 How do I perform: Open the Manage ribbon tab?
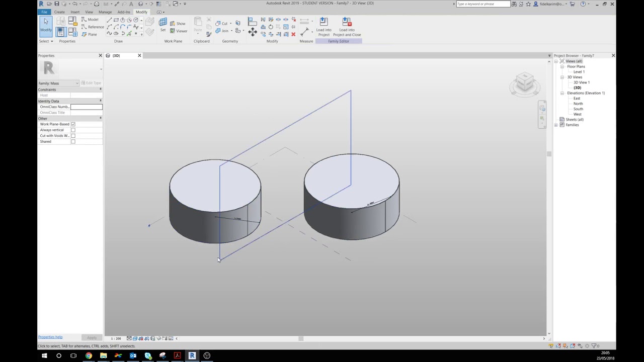point(105,12)
